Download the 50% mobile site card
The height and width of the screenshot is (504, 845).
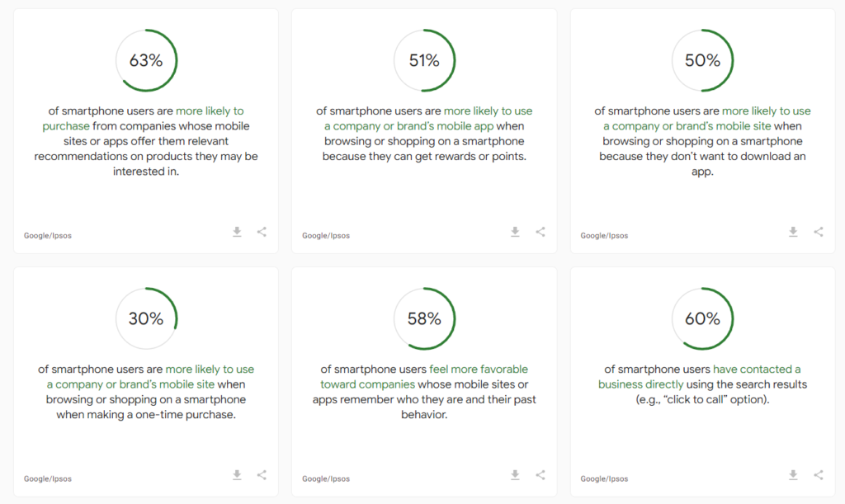[793, 232]
